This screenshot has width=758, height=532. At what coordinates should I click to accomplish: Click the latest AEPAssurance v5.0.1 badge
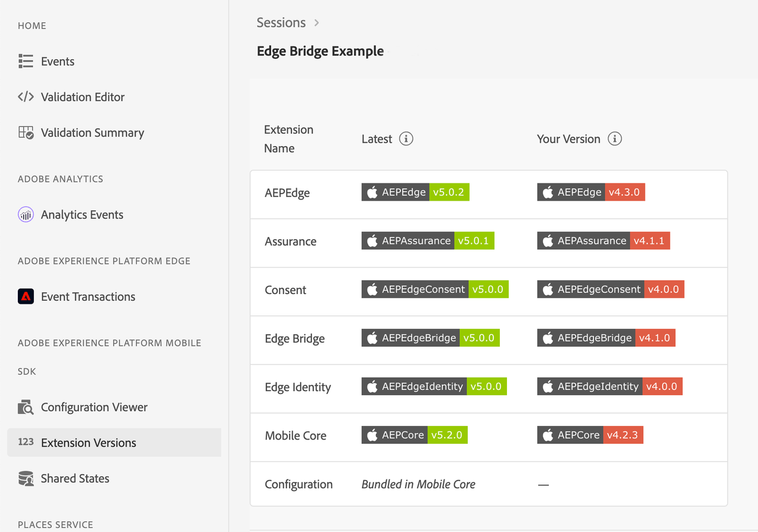click(428, 240)
